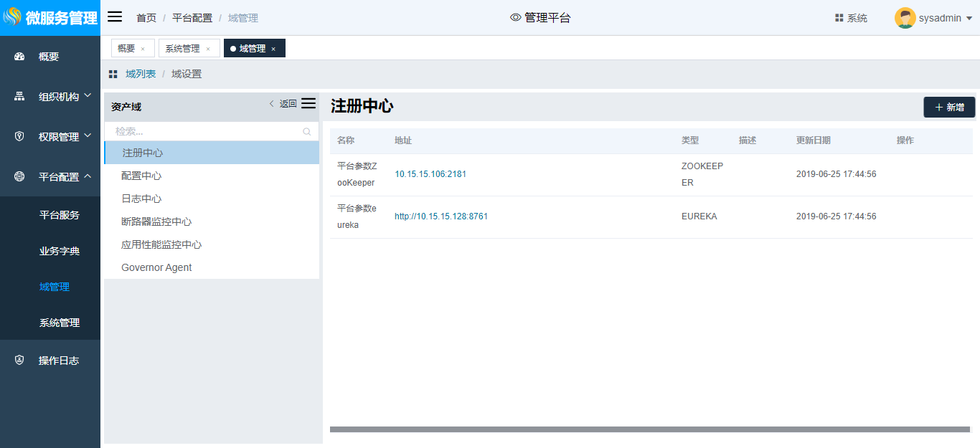Click the hamburger menu icon in top header
Screen dimensions: 980x448
115,17
